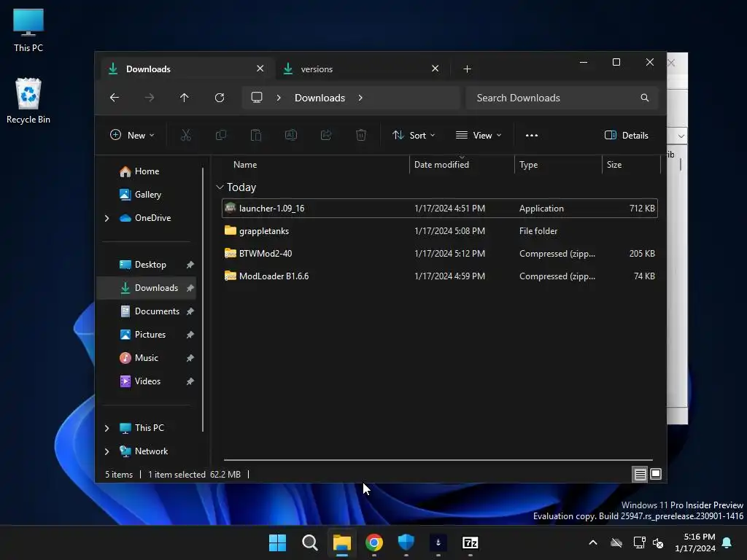This screenshot has width=747, height=560.
Task: Click the navigation pane vertical scrollbar
Action: 203,299
